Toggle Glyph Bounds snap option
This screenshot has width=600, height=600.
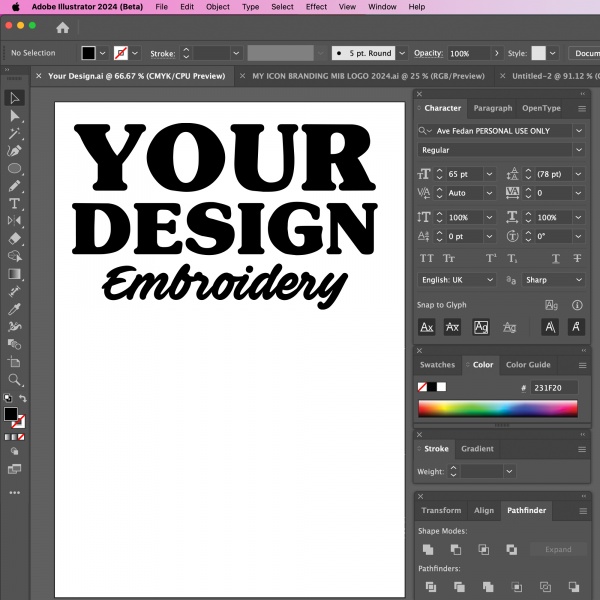tap(481, 327)
